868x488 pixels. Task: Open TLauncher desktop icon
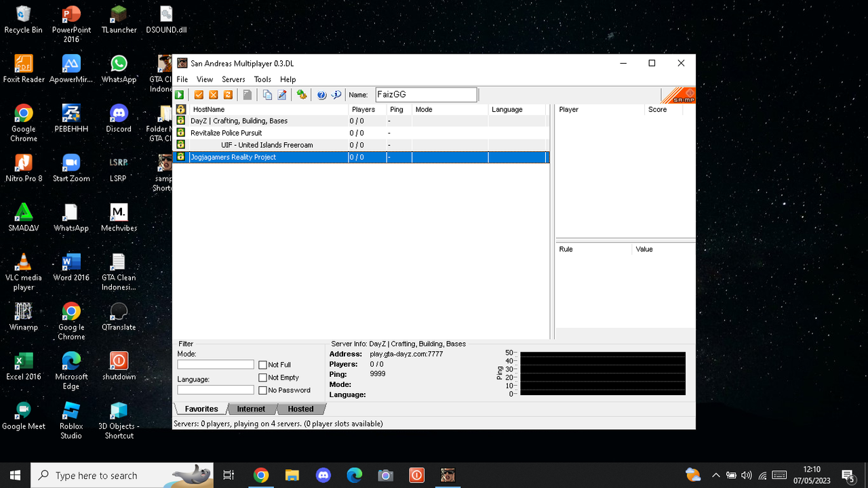point(119,19)
